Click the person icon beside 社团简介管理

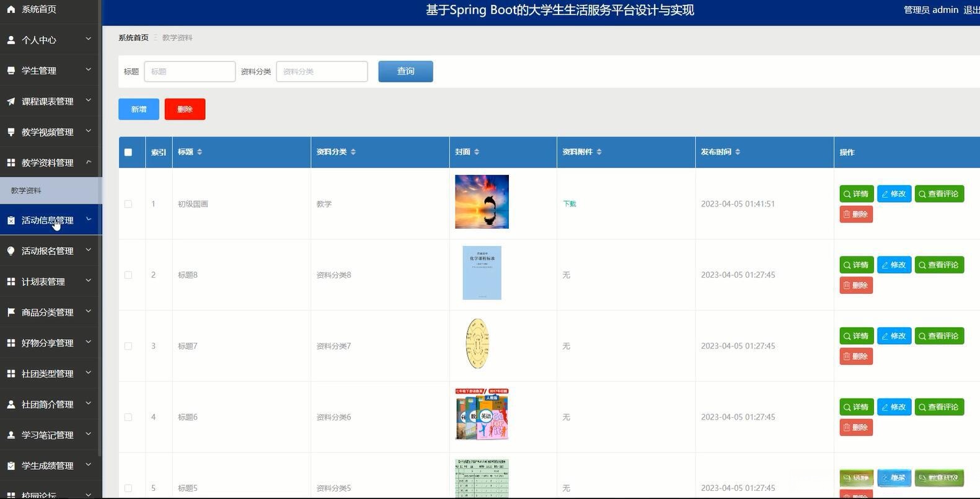(11, 404)
